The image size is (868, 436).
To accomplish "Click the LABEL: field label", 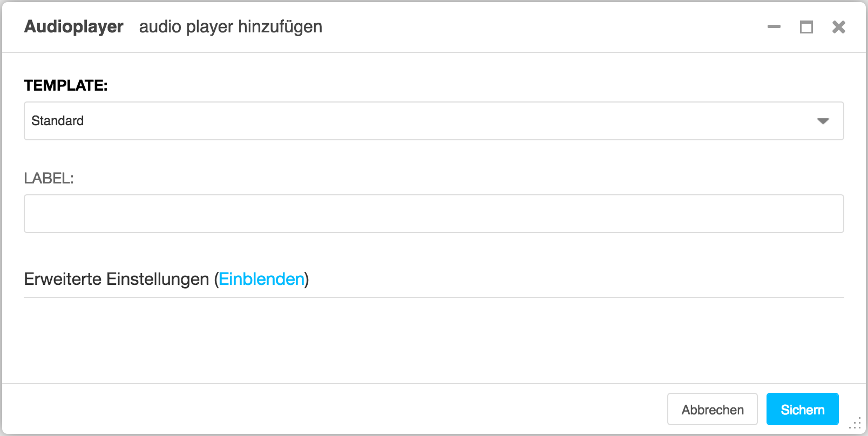I will click(x=49, y=178).
